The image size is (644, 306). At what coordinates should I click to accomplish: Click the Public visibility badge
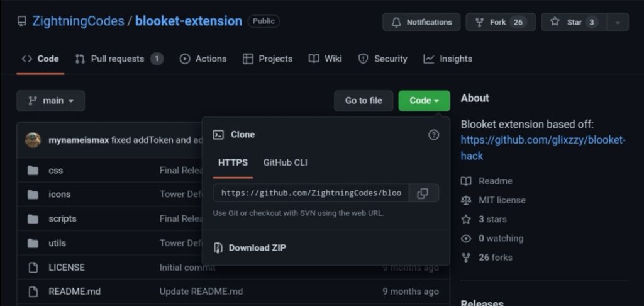click(264, 21)
